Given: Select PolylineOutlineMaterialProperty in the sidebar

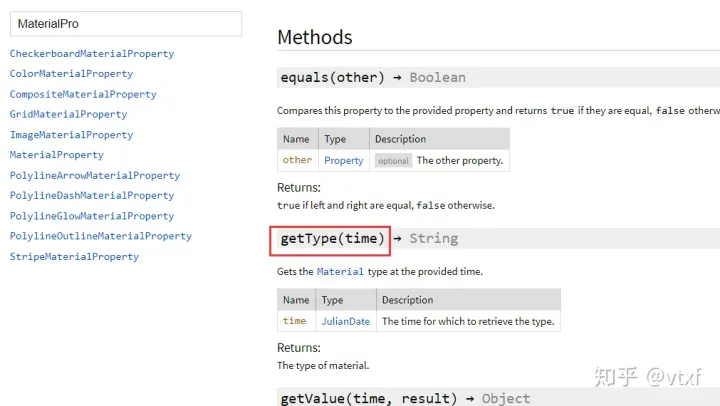Looking at the screenshot, I should 101,236.
